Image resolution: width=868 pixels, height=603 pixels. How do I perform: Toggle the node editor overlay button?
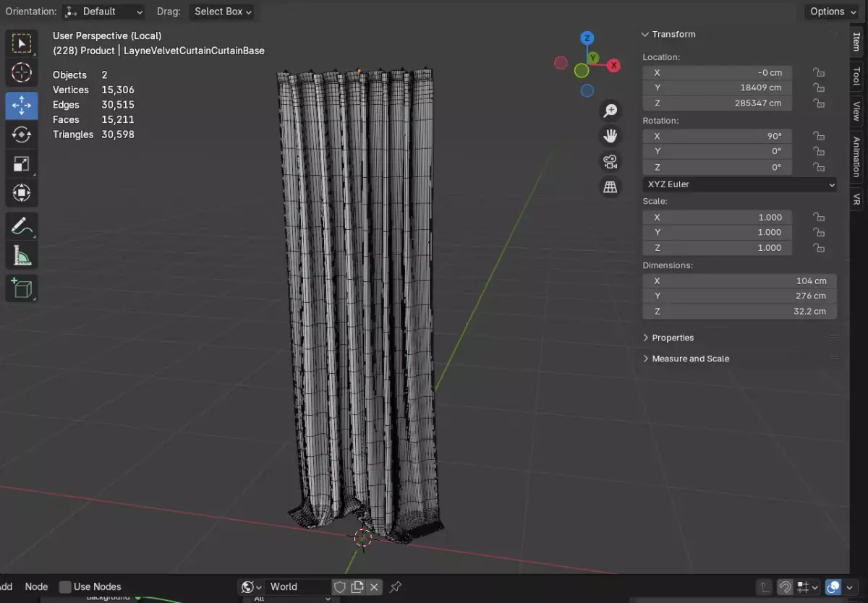pos(834,587)
